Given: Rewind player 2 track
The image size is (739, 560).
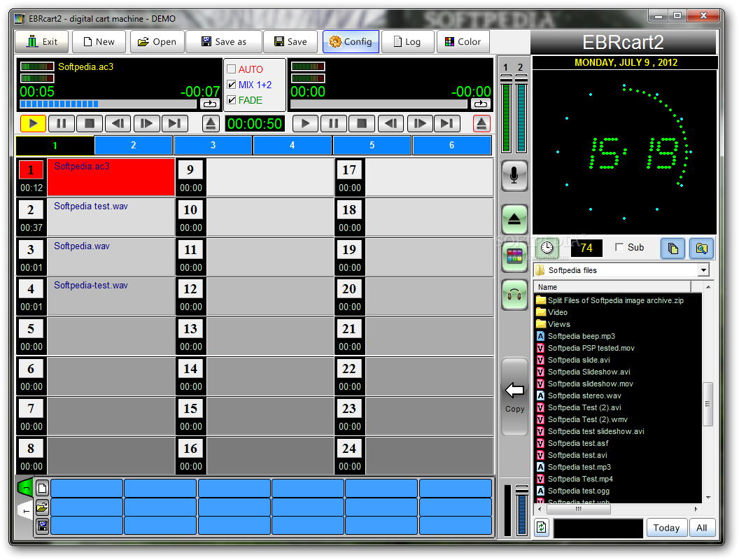Looking at the screenshot, I should 390,123.
